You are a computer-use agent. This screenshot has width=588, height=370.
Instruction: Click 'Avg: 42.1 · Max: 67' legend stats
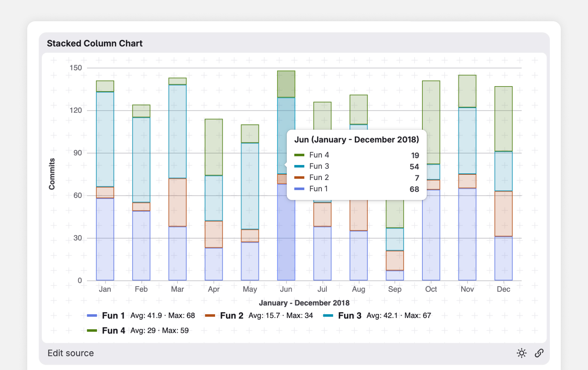[x=399, y=316]
